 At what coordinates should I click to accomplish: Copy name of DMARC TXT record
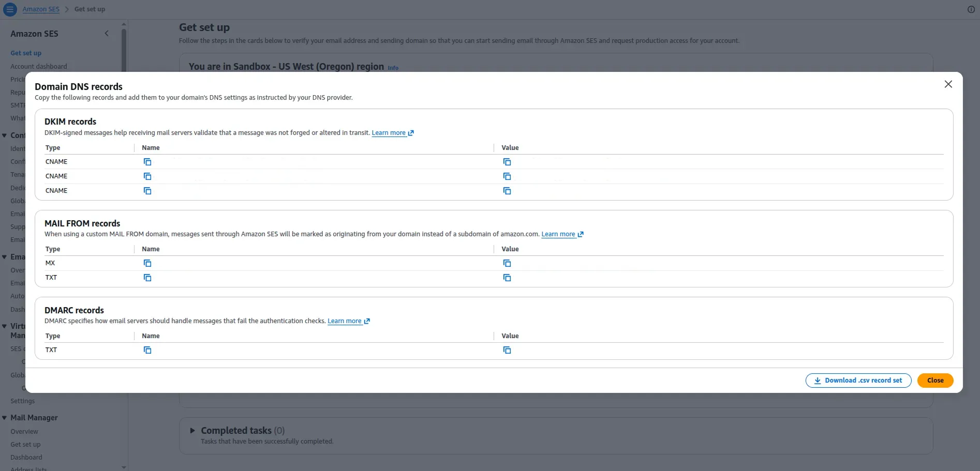tap(147, 350)
